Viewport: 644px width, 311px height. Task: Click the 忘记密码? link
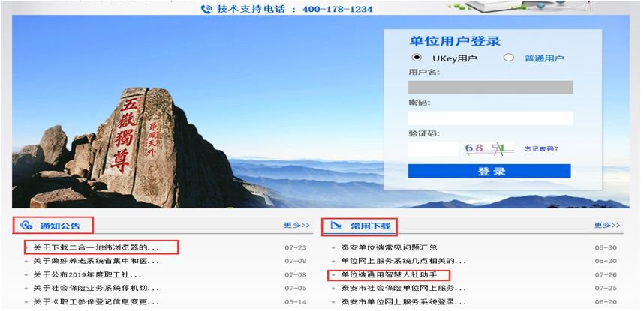click(541, 149)
